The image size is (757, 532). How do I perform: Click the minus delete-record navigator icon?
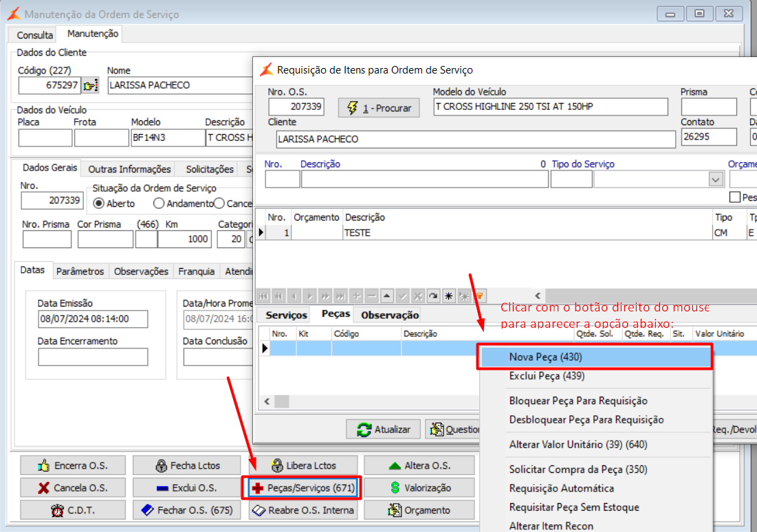(x=372, y=296)
